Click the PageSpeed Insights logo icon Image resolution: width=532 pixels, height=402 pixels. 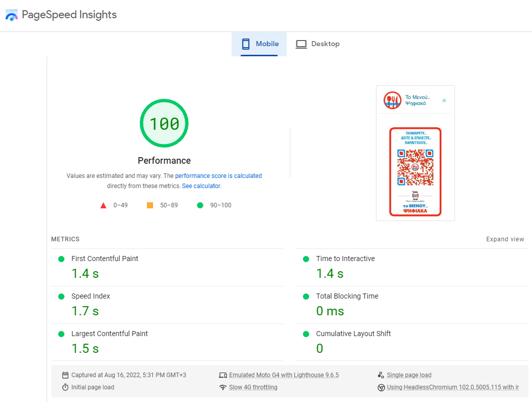click(12, 15)
